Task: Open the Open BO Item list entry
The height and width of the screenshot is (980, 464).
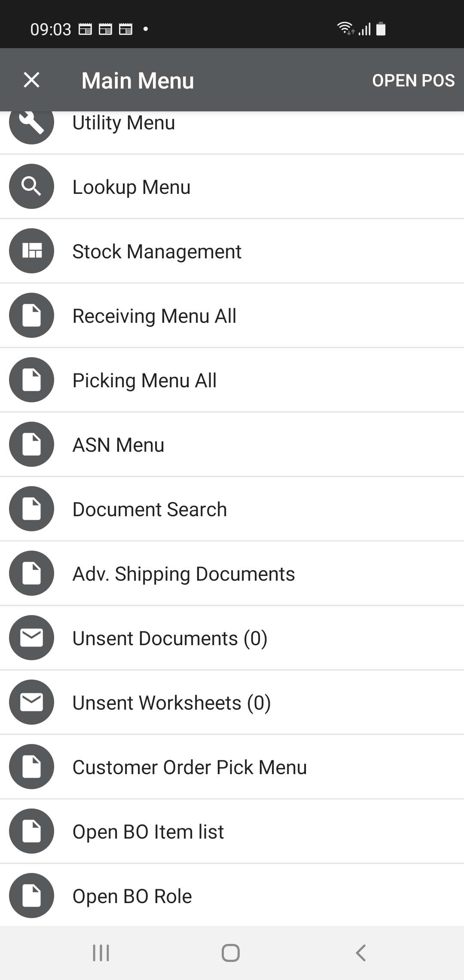Action: click(x=148, y=832)
